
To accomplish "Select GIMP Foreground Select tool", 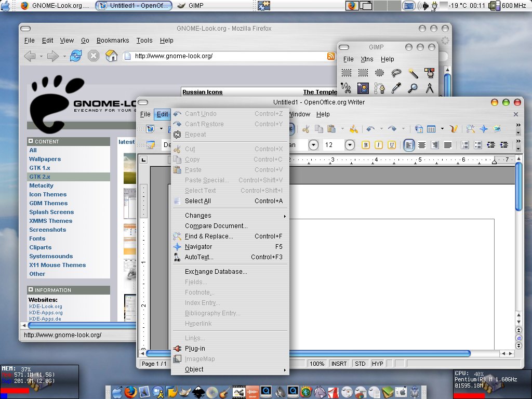I will (363, 88).
